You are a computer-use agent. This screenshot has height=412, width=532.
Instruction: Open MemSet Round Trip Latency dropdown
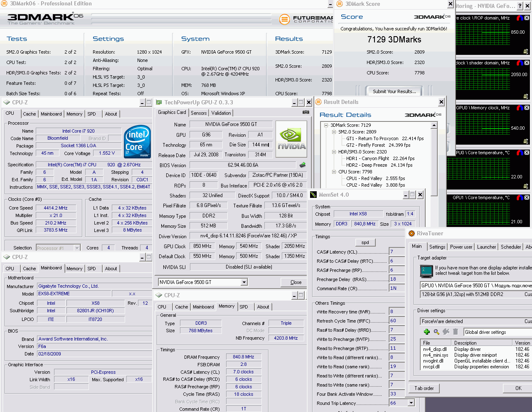tap(411, 403)
